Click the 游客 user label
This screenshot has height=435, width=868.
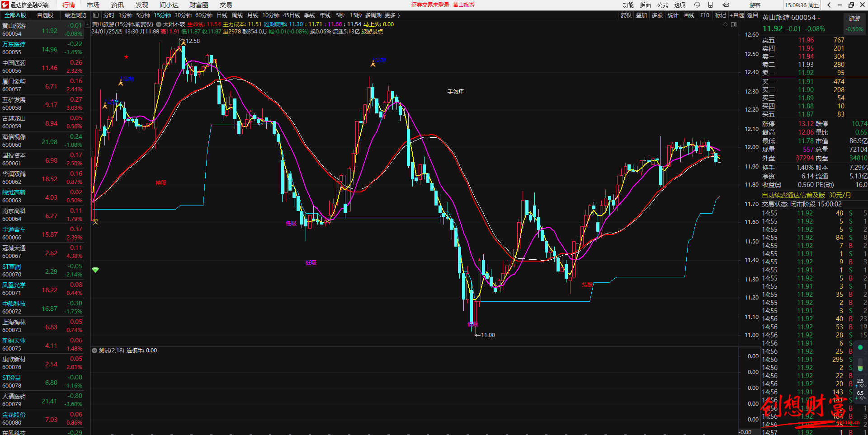(755, 5)
